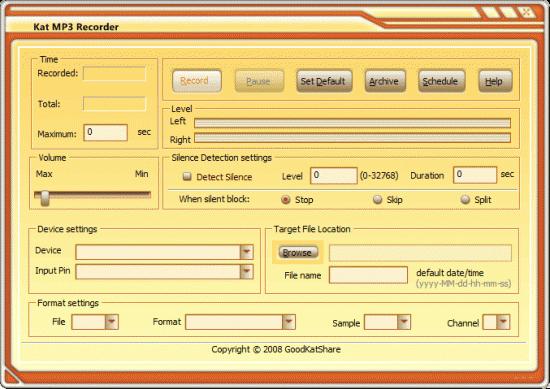
Task: Focus the silence Duration field
Action: pos(475,175)
